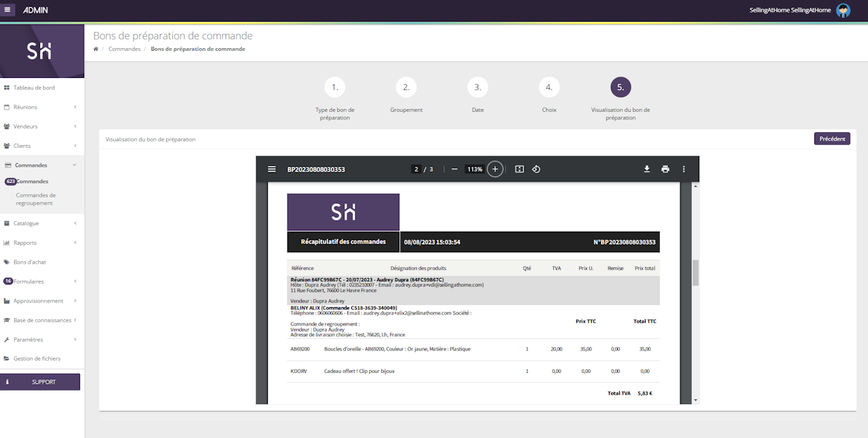Zoom out the PDF with minus button
This screenshot has width=868, height=438.
coord(454,170)
